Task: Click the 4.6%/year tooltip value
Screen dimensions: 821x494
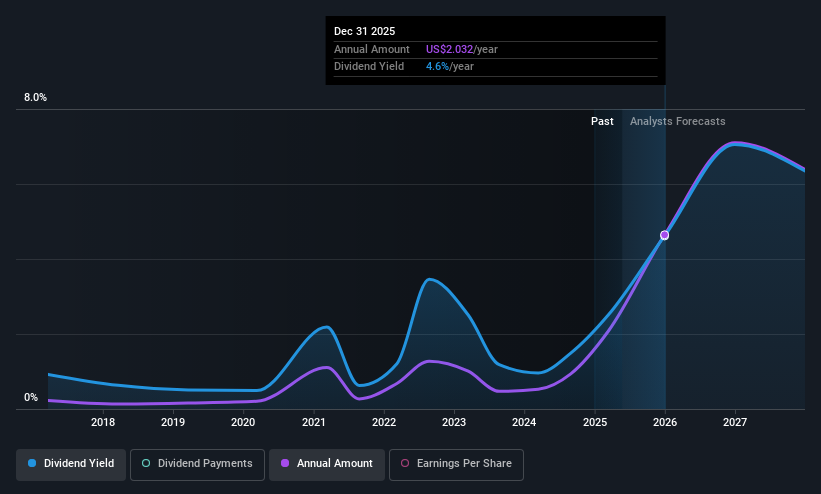Action: point(449,67)
